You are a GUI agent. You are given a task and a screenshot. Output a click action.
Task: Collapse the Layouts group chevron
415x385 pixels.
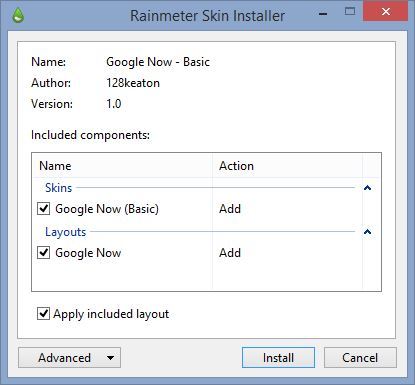point(367,232)
